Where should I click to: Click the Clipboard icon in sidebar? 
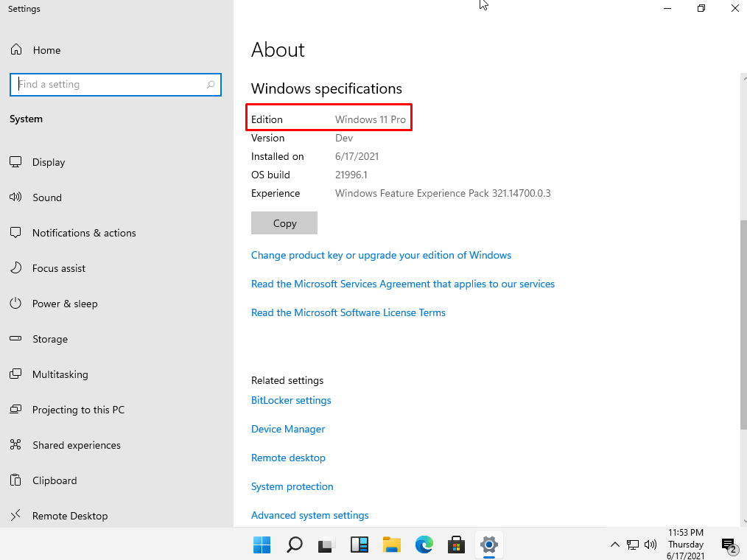click(x=15, y=480)
